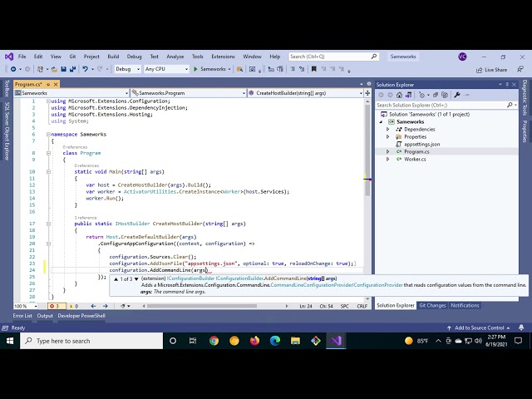Open the Any CPU platform dropdown
532x399 pixels.
166,69
